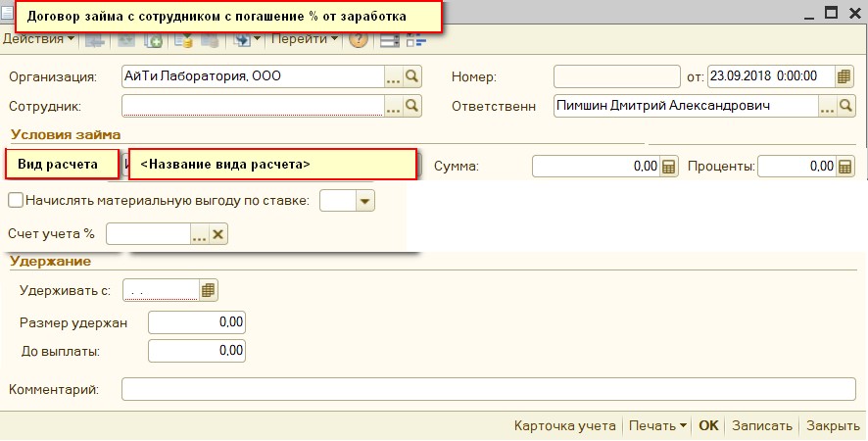Expand the material benefit rate dropdown
This screenshot has width=868, height=441.
pyautogui.click(x=365, y=201)
